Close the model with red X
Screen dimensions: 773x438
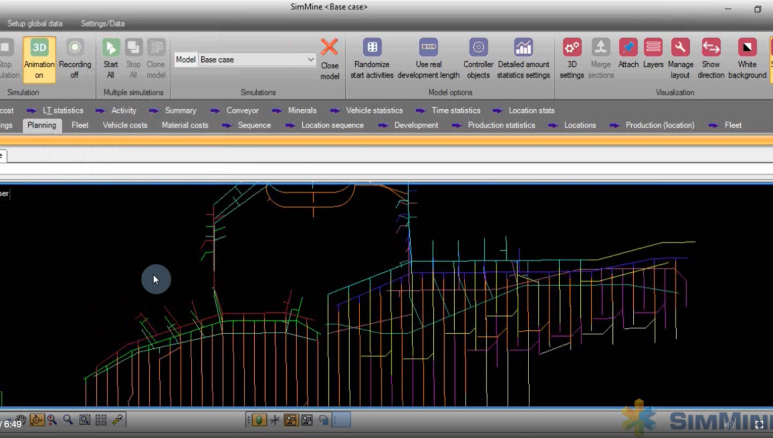[x=329, y=59]
